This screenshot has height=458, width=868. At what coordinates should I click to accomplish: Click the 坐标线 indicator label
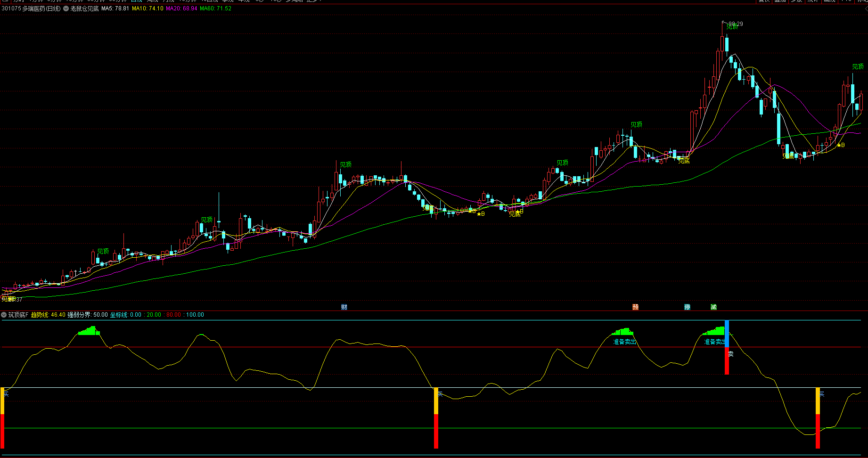[x=119, y=315]
